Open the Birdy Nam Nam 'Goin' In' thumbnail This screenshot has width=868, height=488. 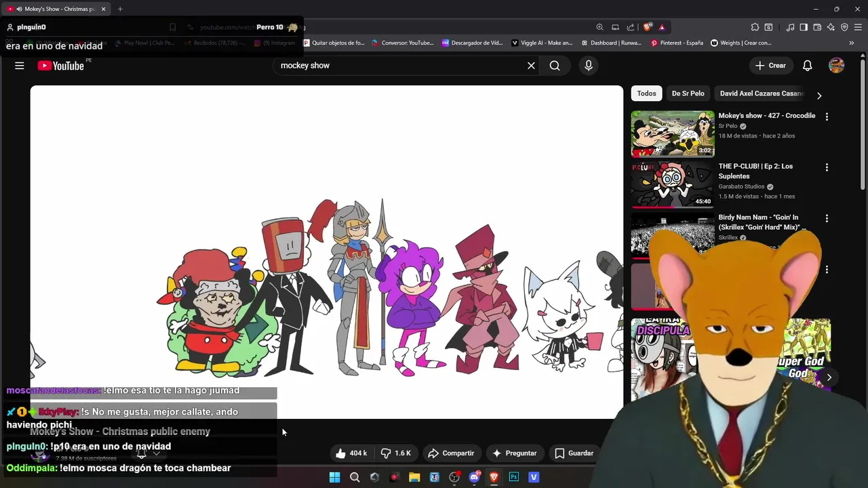coord(673,236)
